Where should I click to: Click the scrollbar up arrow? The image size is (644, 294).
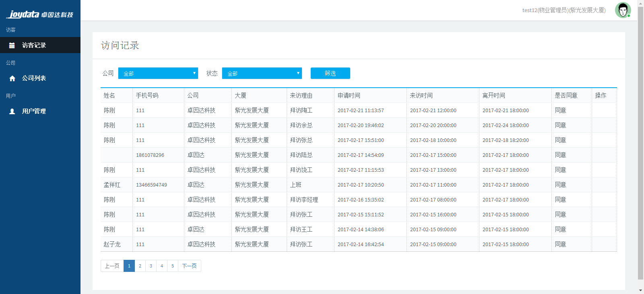point(640,3)
